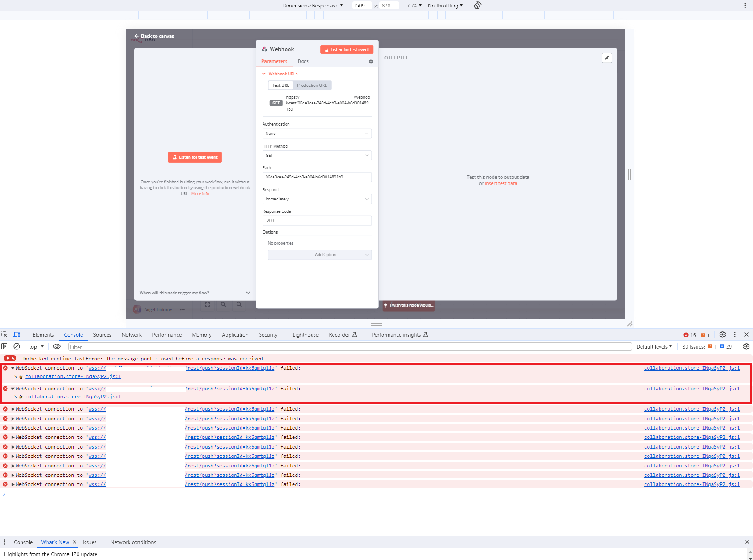Open the Elements tab in DevTools

point(43,335)
